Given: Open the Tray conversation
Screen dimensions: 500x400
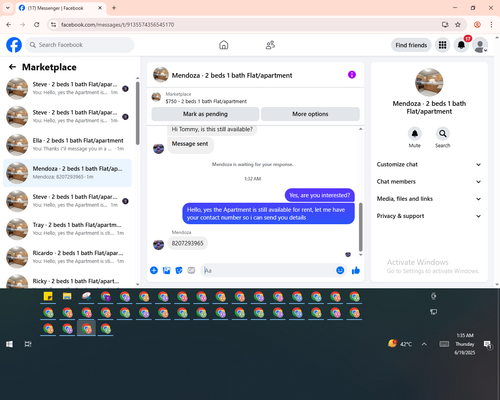Looking at the screenshot, I should click(x=67, y=229).
